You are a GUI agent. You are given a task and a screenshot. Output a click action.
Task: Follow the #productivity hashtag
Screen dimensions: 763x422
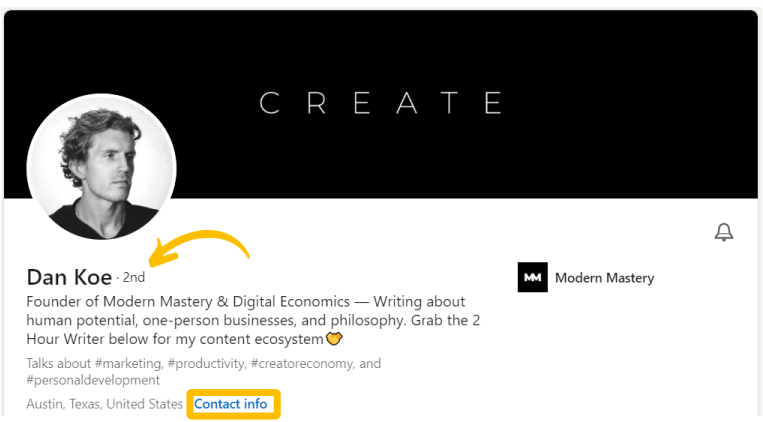207,364
